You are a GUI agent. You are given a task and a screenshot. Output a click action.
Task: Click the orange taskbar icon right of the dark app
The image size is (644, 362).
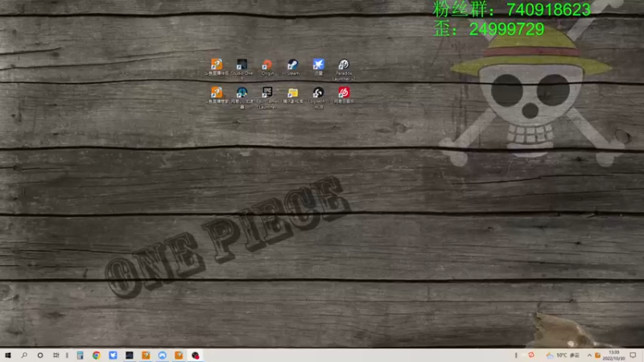click(146, 356)
